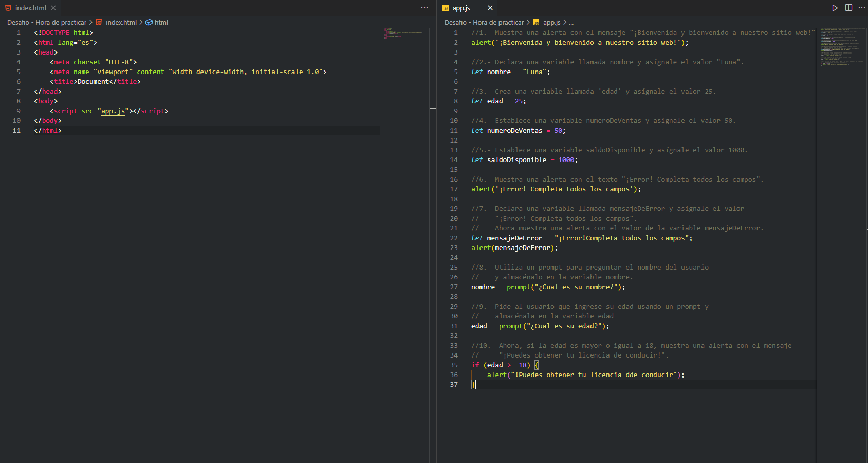Screen dimensions: 868x463
Task: Click the let edad = 25 line
Action: (498, 101)
